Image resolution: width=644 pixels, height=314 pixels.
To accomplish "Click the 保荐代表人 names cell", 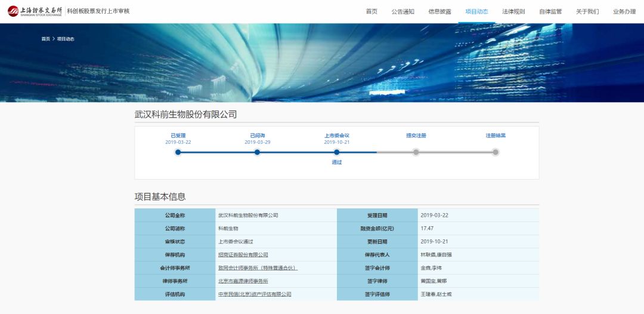I will pyautogui.click(x=478, y=255).
